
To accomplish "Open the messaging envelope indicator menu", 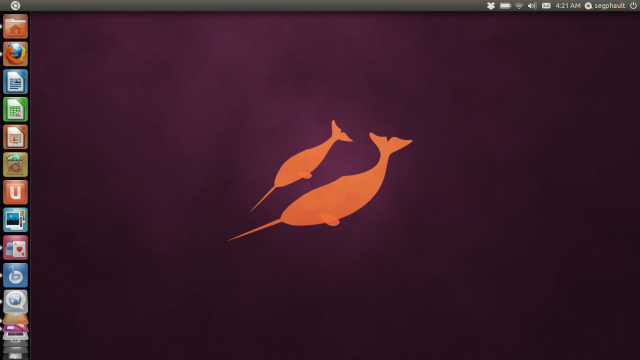I will 546,6.
